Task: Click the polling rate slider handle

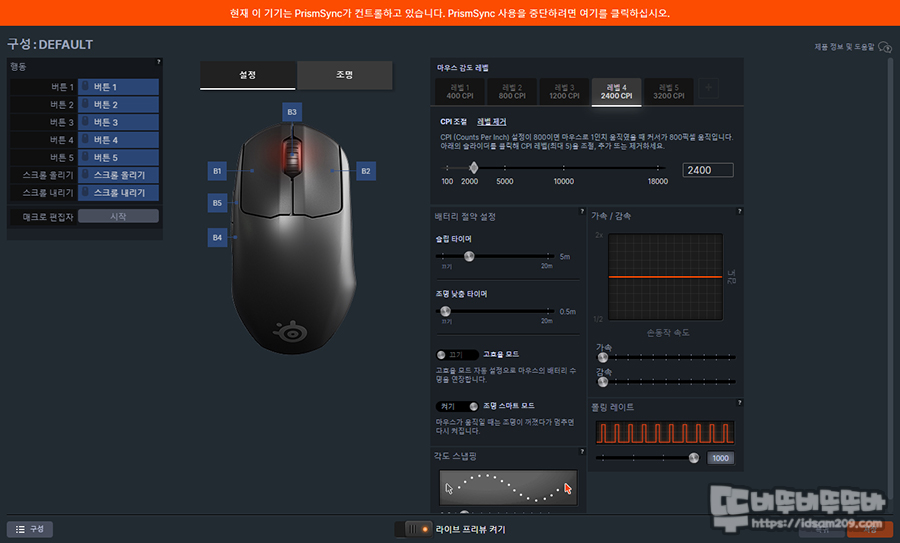Action: [x=694, y=458]
